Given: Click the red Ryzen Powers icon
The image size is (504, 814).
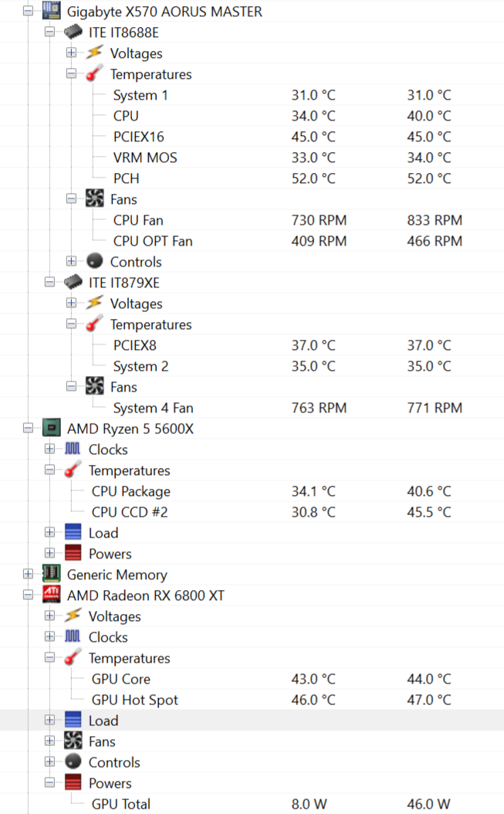Looking at the screenshot, I should 73,554.
